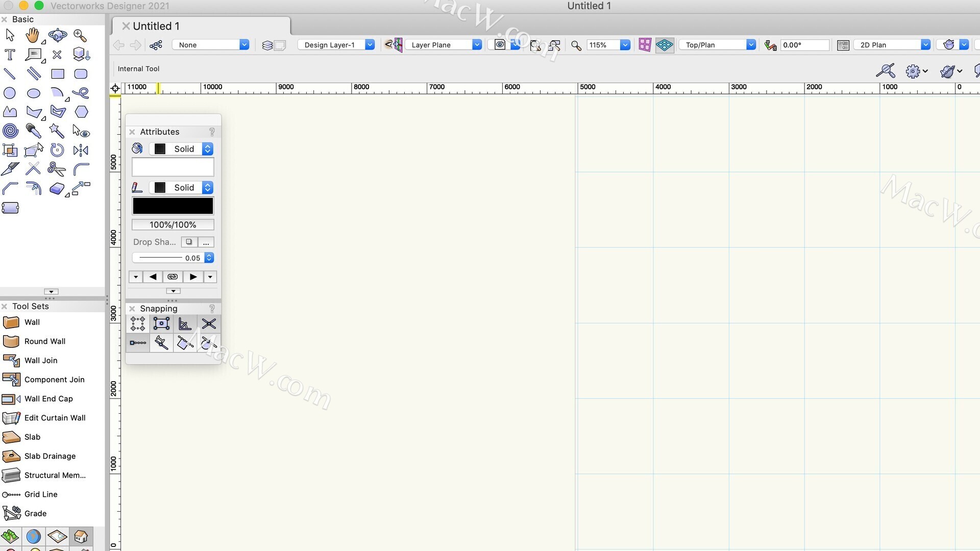Select the Oval tool
Viewport: 980px width, 551px height.
[x=34, y=93]
